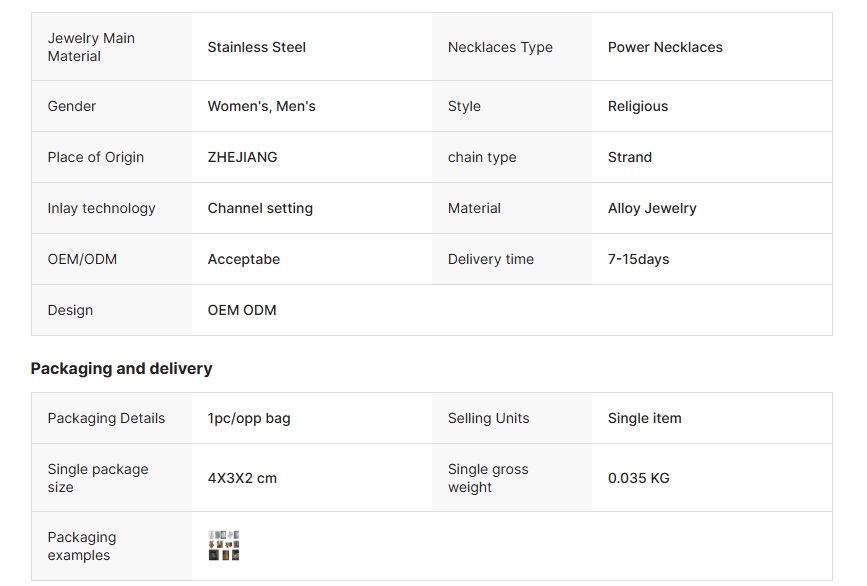Click the 'Packaging examples' label

pyautogui.click(x=82, y=546)
